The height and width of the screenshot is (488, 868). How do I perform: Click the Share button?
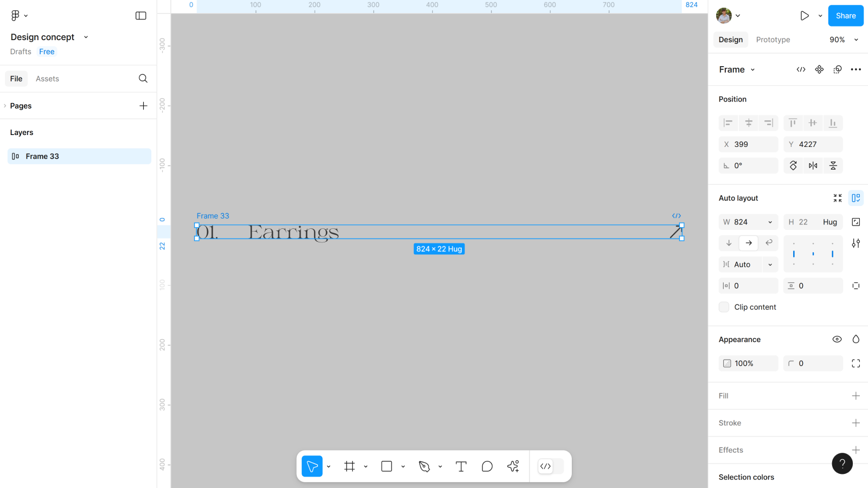coord(845,16)
